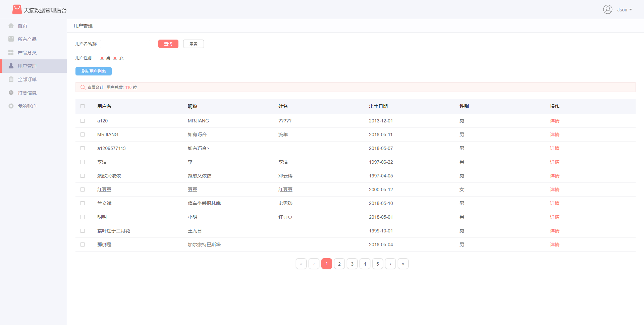Click the last-page » pagination button
644x325 pixels.
(x=403, y=264)
